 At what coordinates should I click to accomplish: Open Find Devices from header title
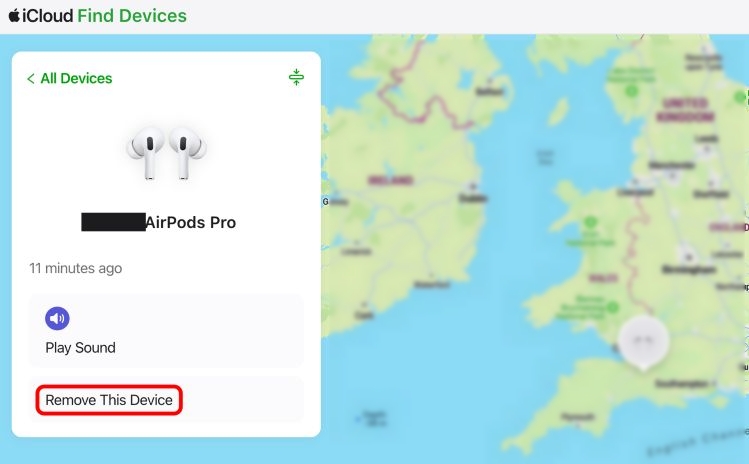(132, 16)
